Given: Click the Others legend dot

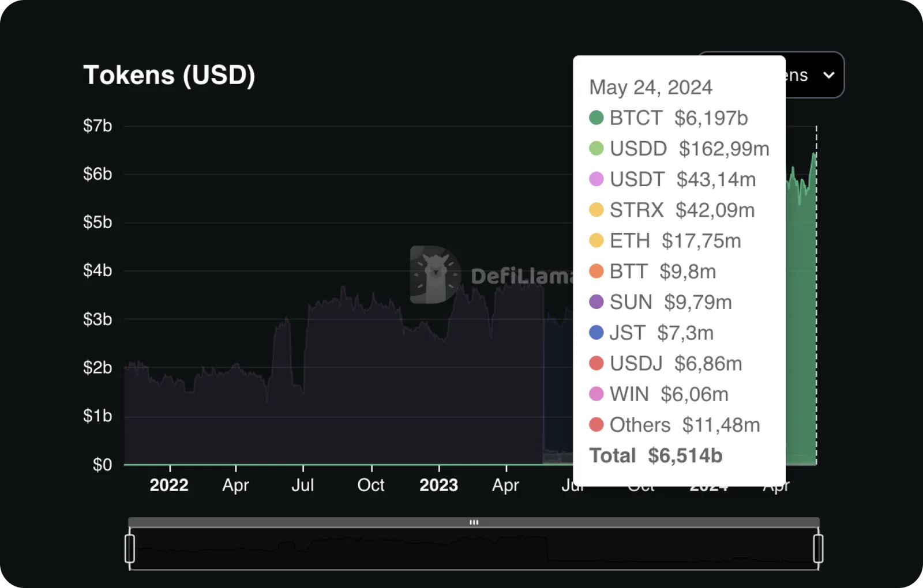Looking at the screenshot, I should [596, 425].
